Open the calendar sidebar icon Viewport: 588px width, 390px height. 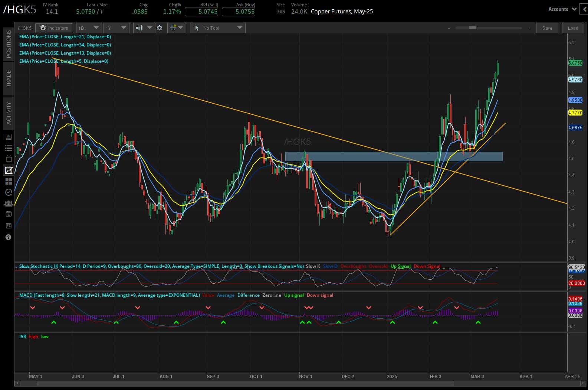9,214
